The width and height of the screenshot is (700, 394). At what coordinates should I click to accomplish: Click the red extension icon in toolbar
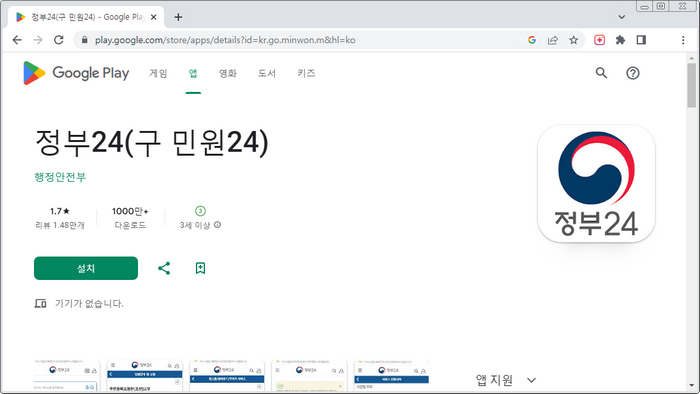[x=600, y=40]
